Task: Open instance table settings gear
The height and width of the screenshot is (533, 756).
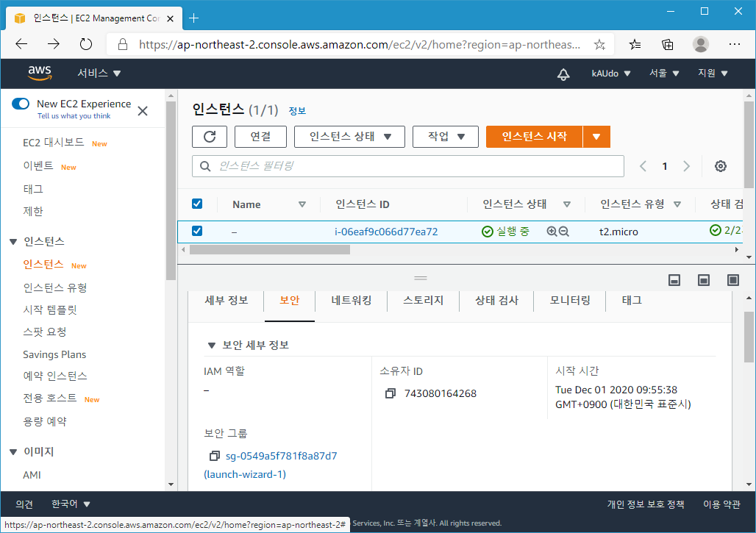Action: tap(720, 166)
